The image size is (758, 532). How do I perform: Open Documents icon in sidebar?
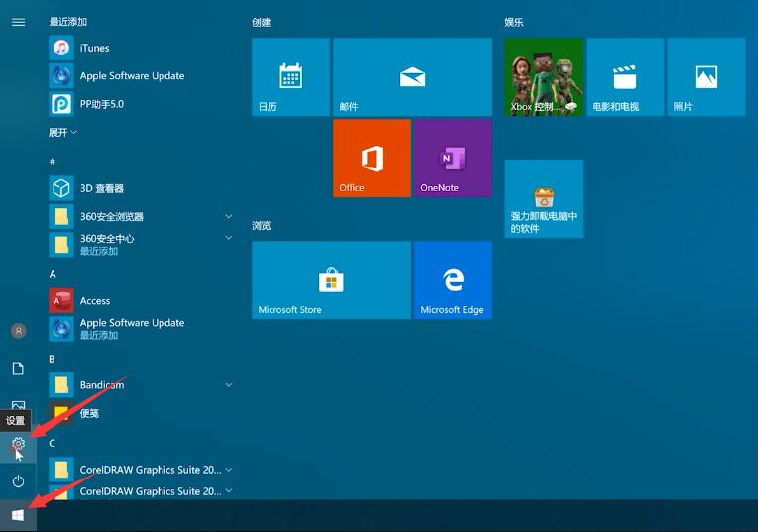tap(18, 369)
